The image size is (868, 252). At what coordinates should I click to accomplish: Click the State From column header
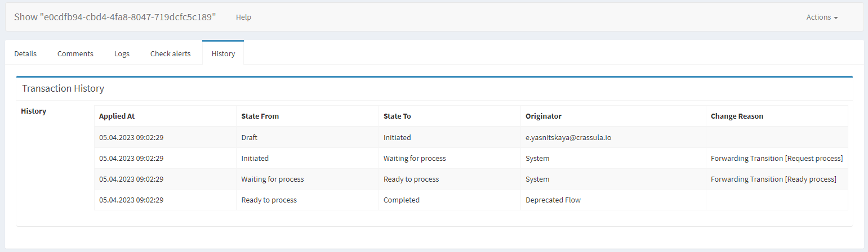pos(260,116)
